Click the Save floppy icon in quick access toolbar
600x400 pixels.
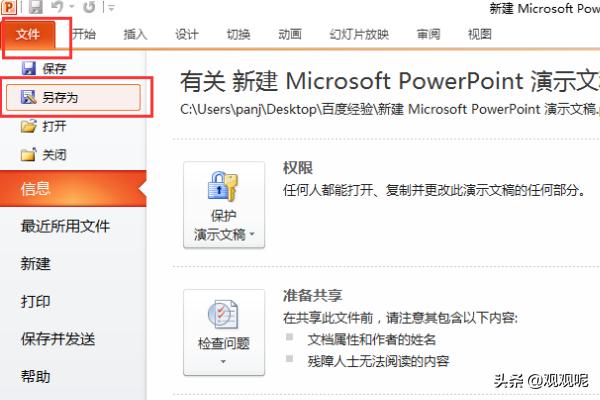[x=35, y=7]
